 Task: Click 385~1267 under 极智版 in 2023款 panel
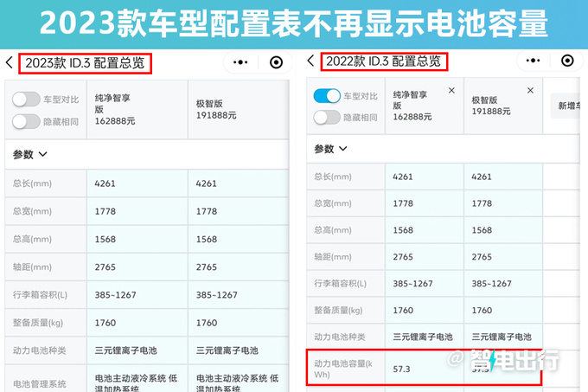217,295
